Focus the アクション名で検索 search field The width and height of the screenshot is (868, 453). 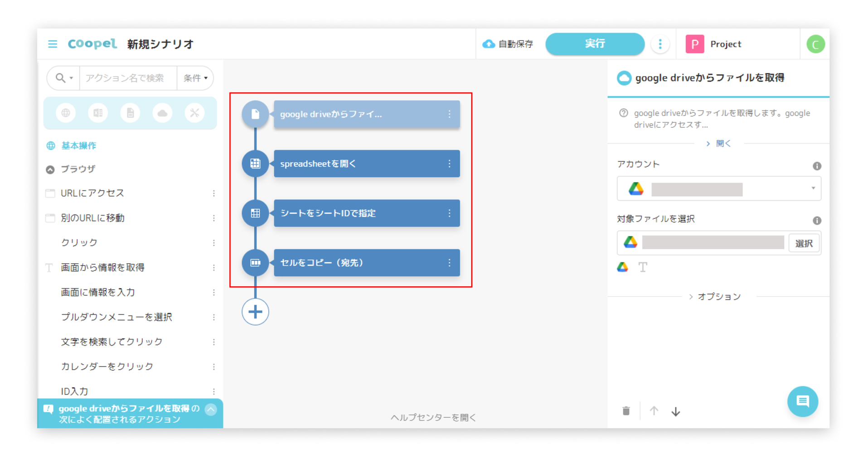(128, 78)
